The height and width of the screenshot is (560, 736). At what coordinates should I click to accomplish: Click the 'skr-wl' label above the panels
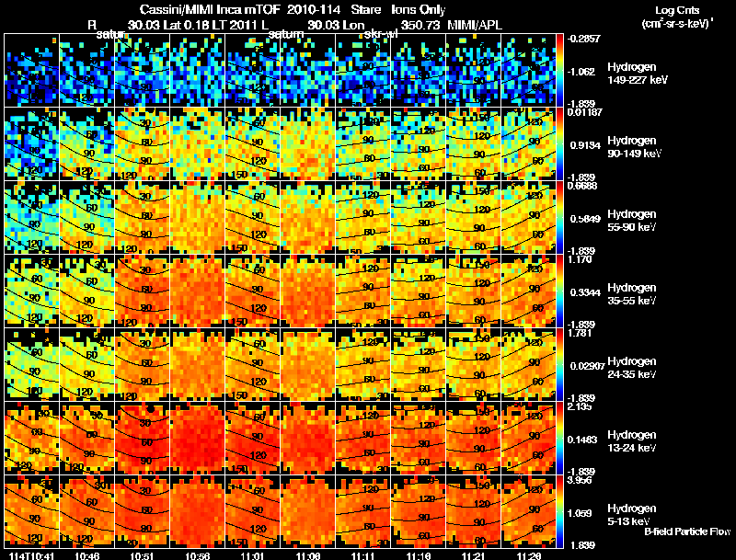pyautogui.click(x=381, y=34)
